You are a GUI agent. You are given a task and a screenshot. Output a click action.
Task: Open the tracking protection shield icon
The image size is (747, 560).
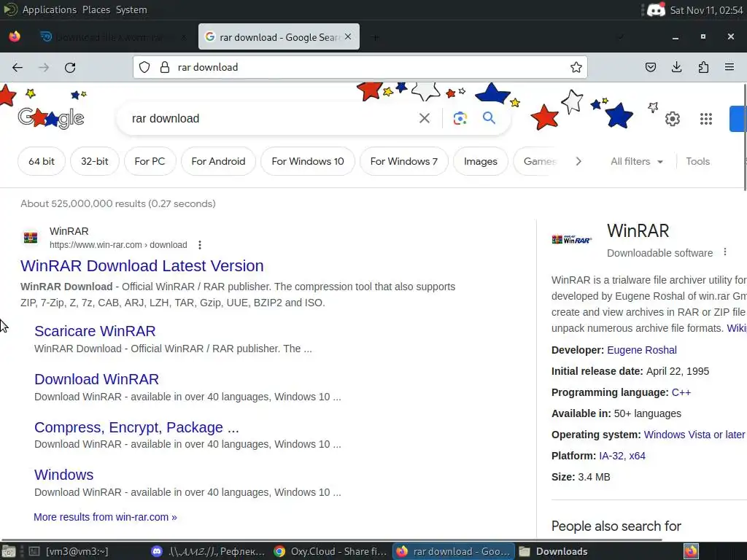pyautogui.click(x=144, y=68)
